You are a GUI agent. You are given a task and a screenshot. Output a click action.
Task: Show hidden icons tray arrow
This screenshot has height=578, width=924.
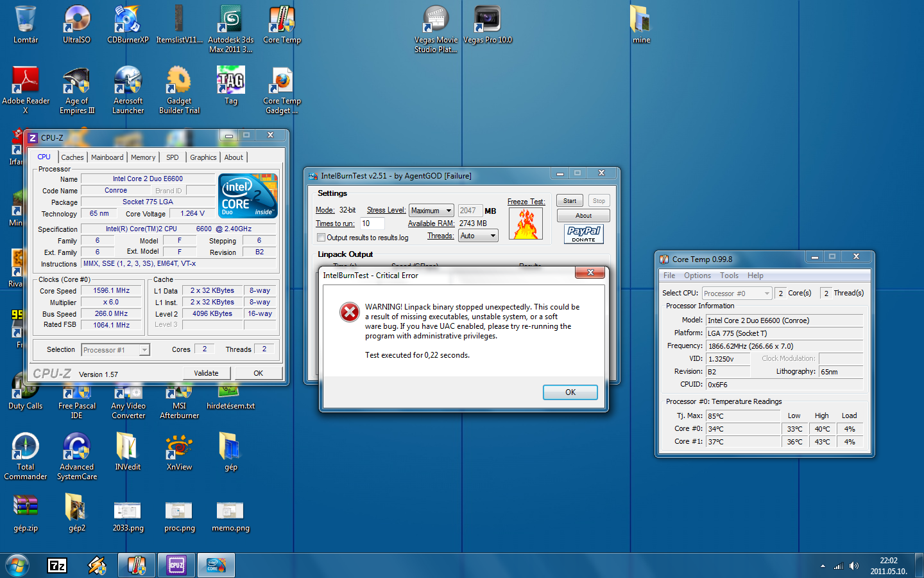(x=823, y=566)
